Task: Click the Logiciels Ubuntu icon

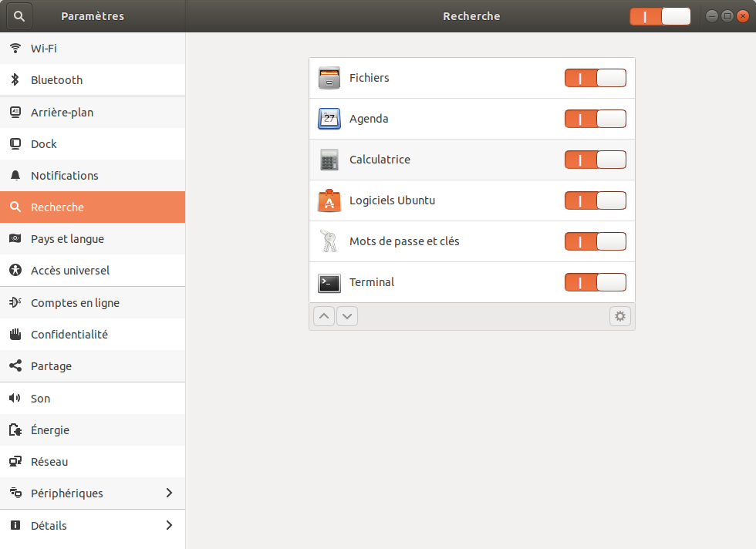Action: (x=329, y=200)
